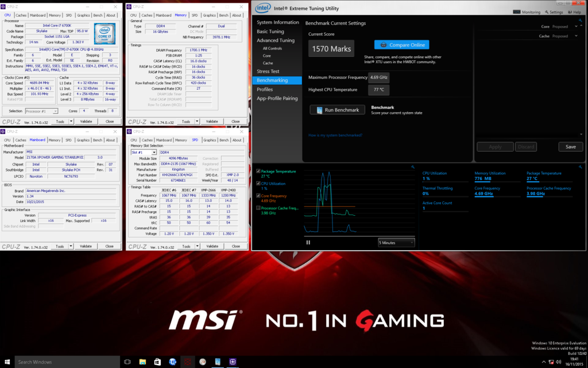Click the wrench icon above the monitoring graph
Screen dimensions: 588x368
point(412,167)
